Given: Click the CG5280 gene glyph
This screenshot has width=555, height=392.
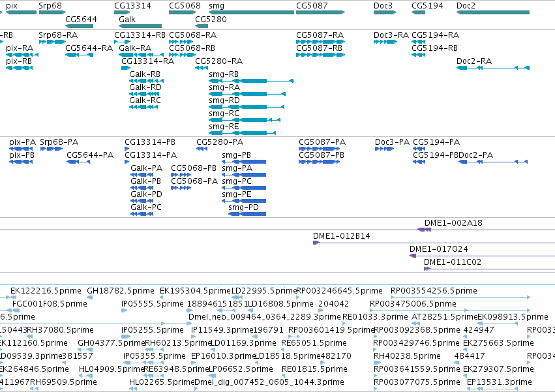Looking at the screenshot, I should click(202, 26).
